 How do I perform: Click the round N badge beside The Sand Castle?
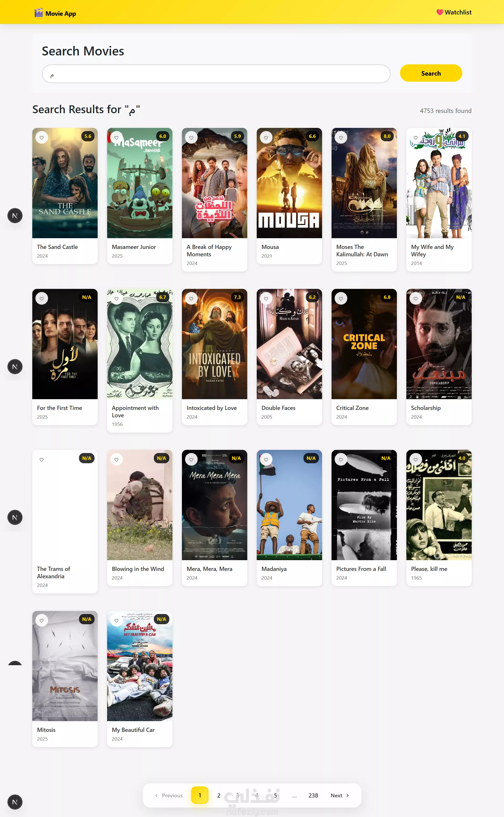[15, 216]
